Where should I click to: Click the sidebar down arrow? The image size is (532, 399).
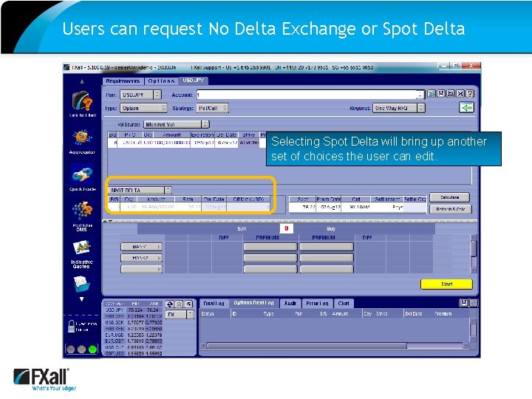82,299
